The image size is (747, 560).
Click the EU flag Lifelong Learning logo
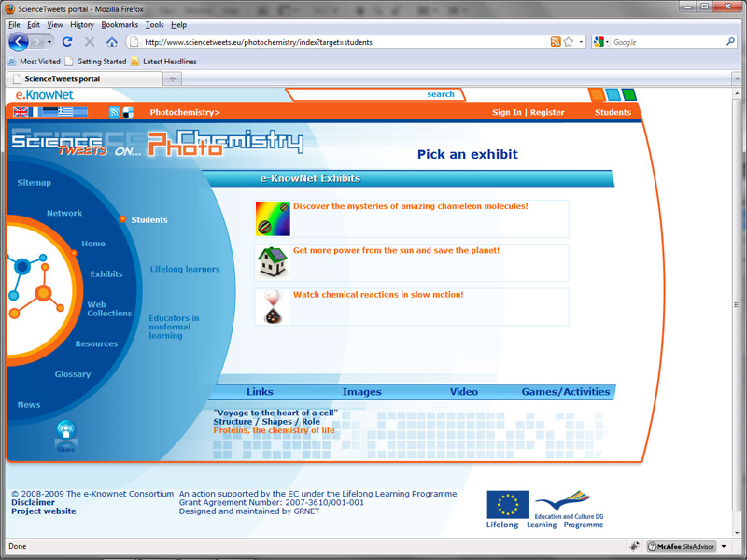click(x=507, y=504)
